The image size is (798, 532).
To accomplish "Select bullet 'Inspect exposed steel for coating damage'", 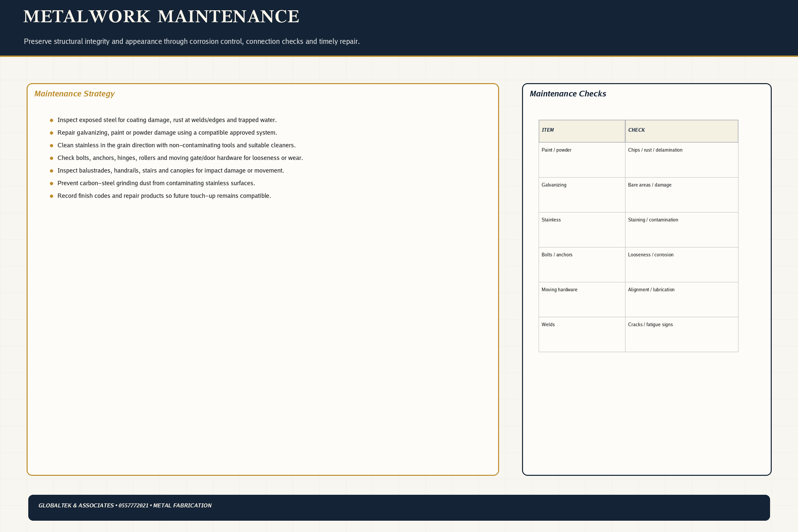I will coord(167,120).
